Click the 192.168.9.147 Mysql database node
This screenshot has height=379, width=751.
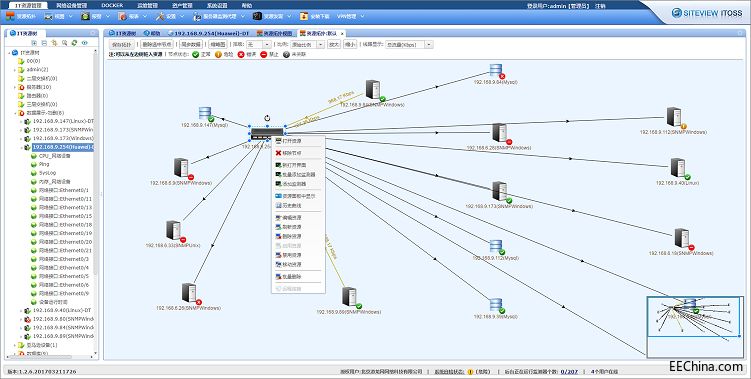[x=205, y=114]
